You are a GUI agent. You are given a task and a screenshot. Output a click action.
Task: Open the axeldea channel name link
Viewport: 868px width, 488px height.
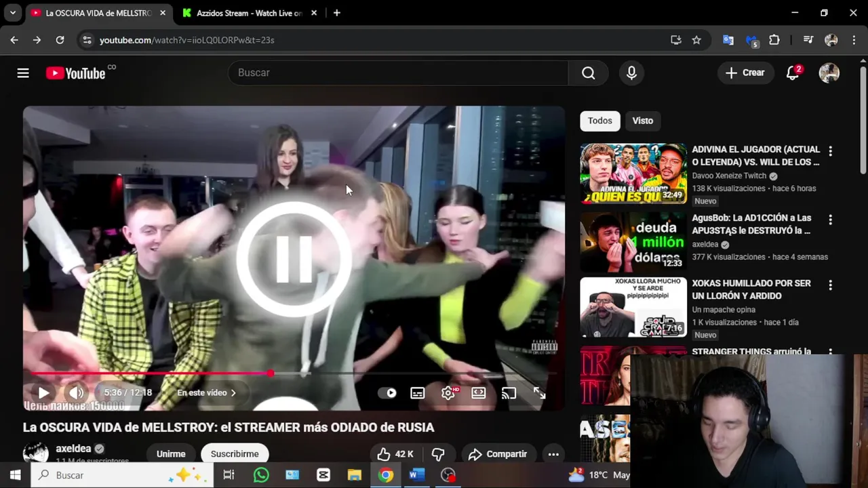[x=73, y=449]
